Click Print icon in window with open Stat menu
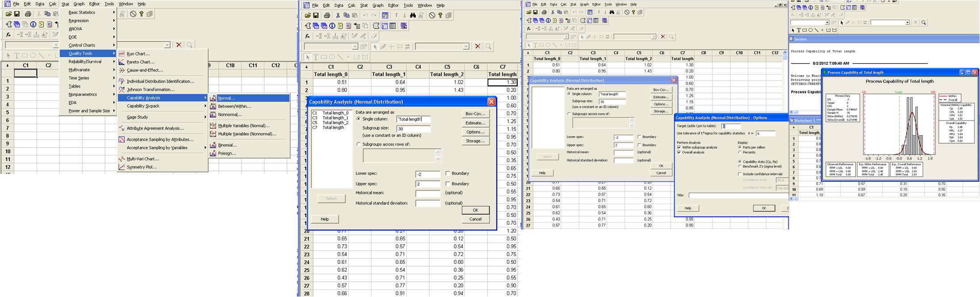Screen dimensions: 980x297 (28, 14)
